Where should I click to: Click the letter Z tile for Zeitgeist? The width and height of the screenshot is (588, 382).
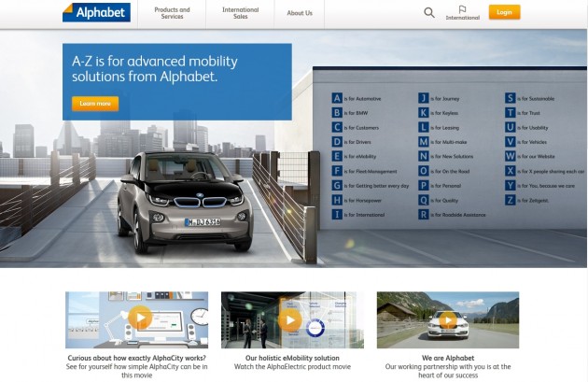(x=510, y=200)
